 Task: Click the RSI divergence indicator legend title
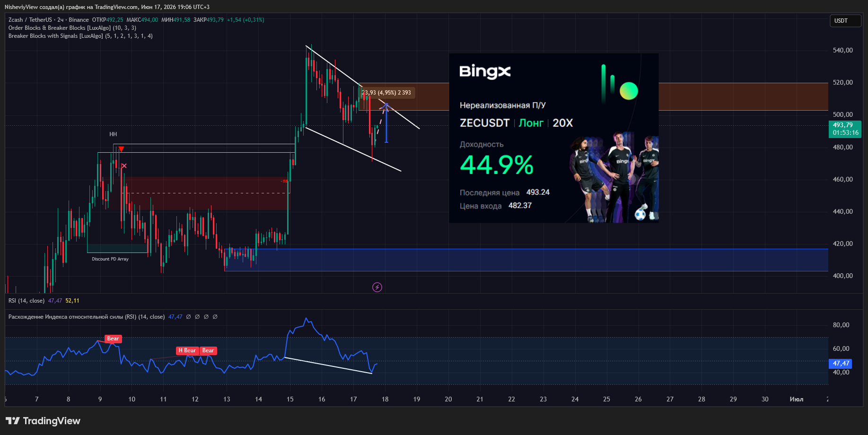pos(87,317)
